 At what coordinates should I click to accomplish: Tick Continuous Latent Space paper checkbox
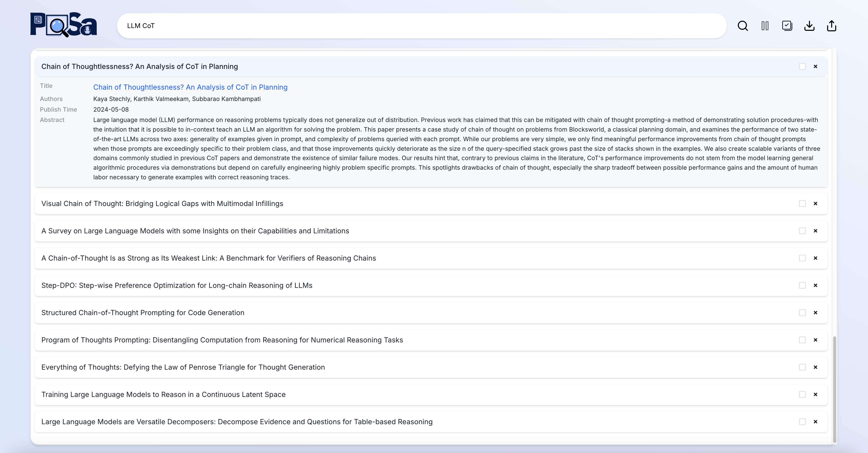coord(802,394)
